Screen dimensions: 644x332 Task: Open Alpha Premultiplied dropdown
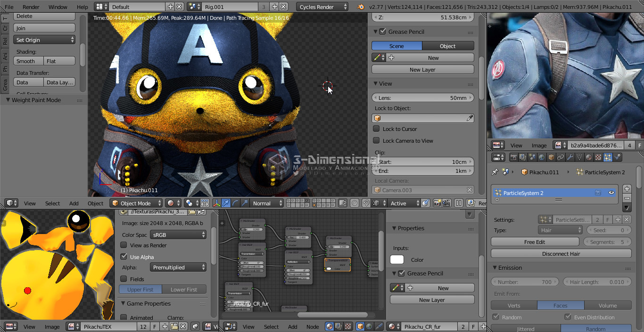tap(178, 267)
